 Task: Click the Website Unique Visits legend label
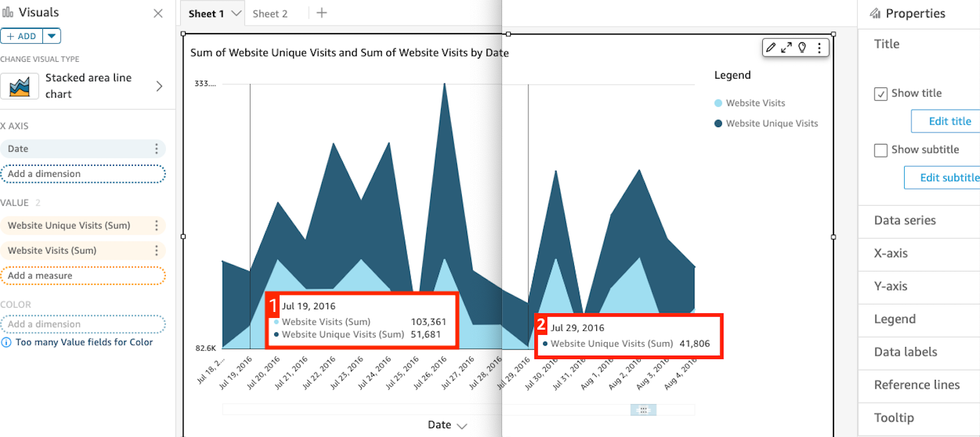tap(772, 124)
